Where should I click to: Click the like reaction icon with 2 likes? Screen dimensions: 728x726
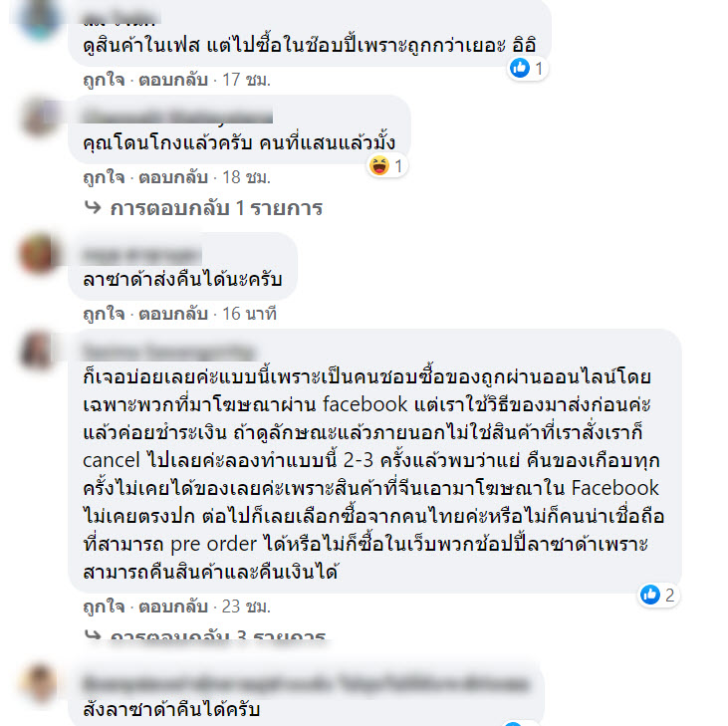click(x=650, y=595)
